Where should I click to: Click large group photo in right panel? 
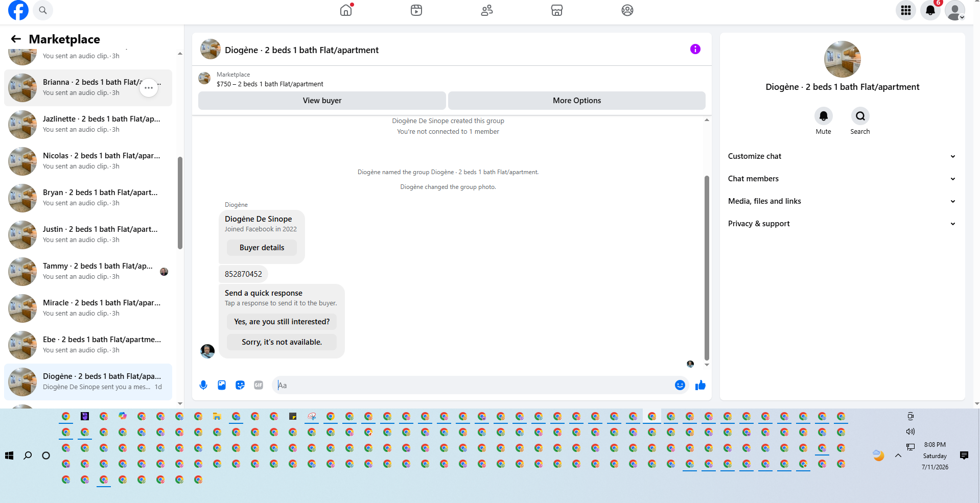[842, 59]
